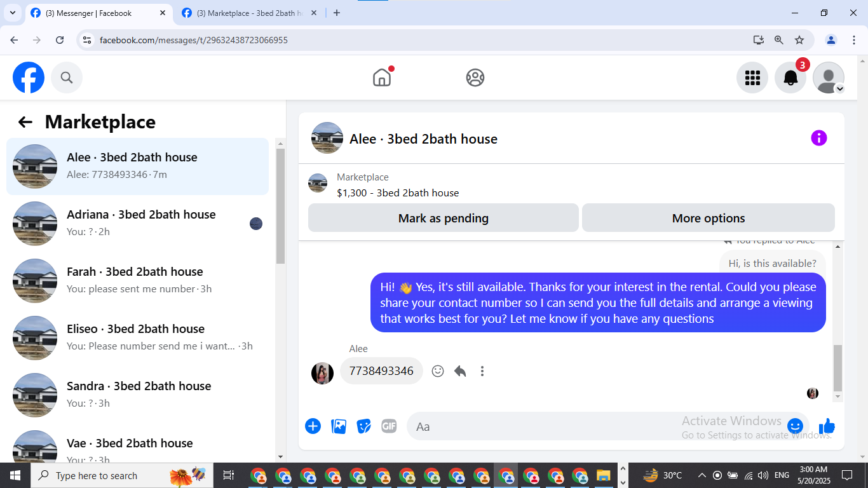
Task: Open Chrome three-dot menu
Action: (x=853, y=40)
